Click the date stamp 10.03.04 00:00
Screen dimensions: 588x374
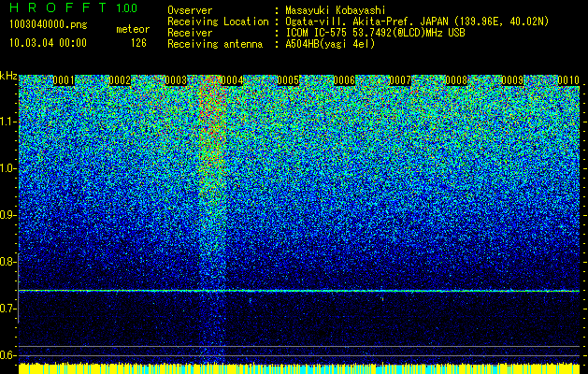(48, 43)
